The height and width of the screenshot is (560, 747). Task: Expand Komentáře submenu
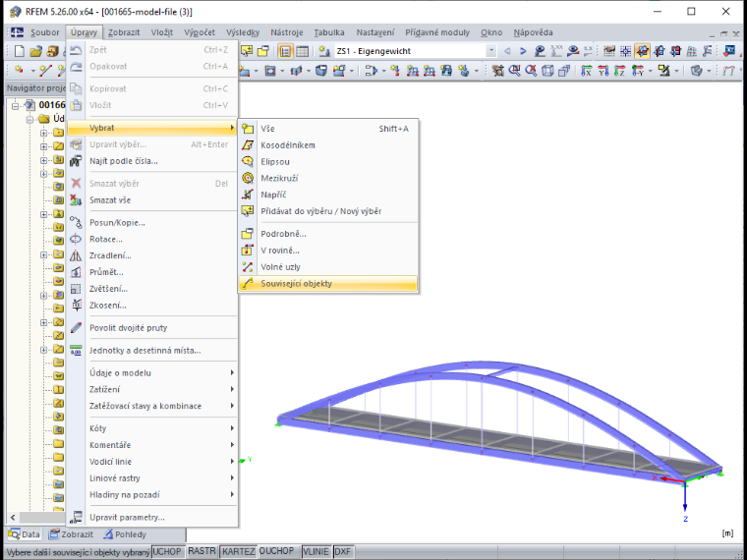(152, 445)
